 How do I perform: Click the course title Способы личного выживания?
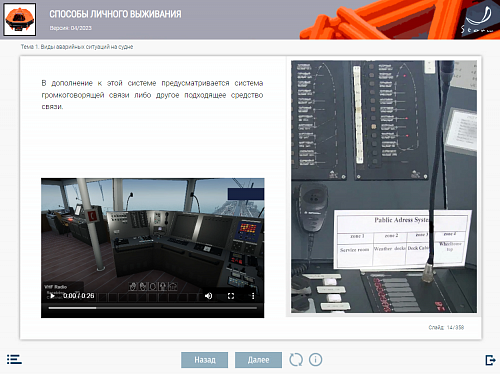(115, 14)
